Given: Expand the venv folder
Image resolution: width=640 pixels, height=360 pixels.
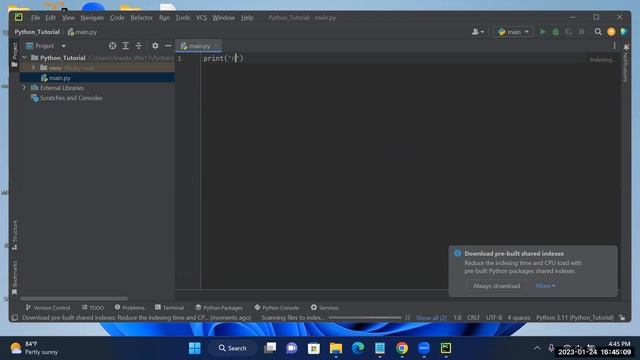Looking at the screenshot, I should (34, 68).
